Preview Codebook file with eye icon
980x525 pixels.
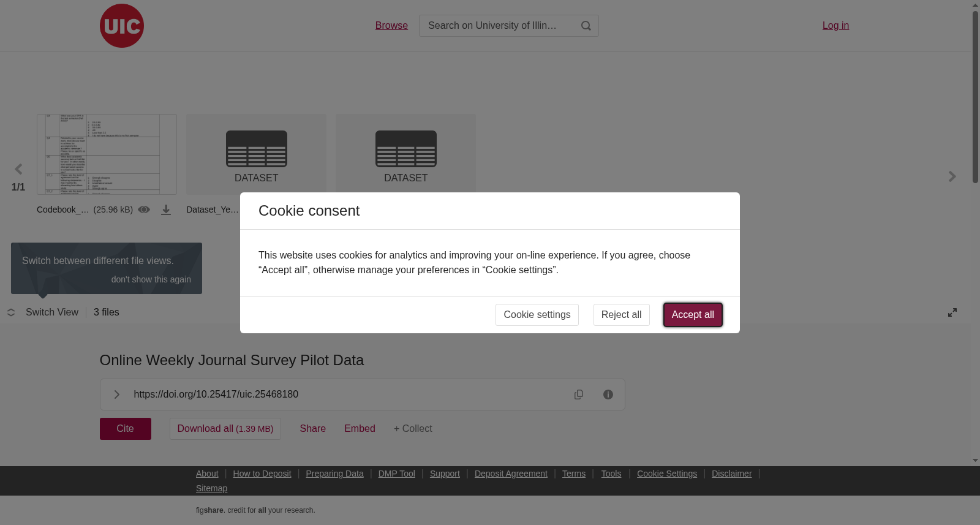click(x=144, y=210)
